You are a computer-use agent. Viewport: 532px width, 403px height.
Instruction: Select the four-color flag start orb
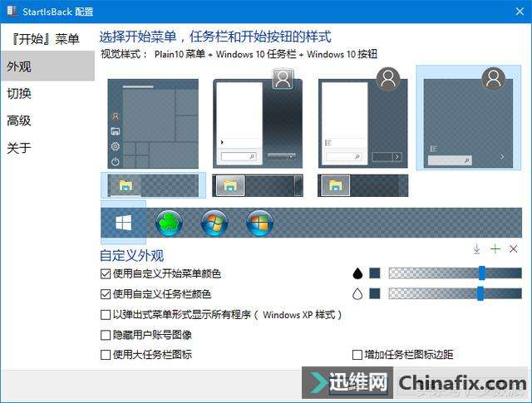pyautogui.click(x=260, y=223)
